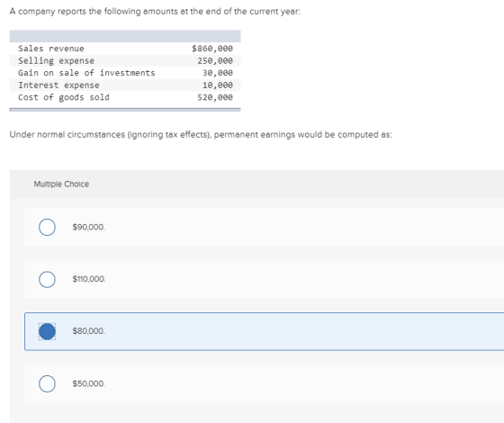The width and height of the screenshot is (504, 423).
Task: Click the Multiple Choice section header
Action: pyautogui.click(x=61, y=184)
